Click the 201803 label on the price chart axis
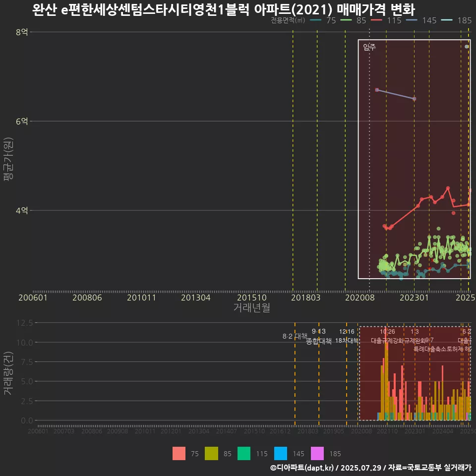476x476 pixels. 306,297
